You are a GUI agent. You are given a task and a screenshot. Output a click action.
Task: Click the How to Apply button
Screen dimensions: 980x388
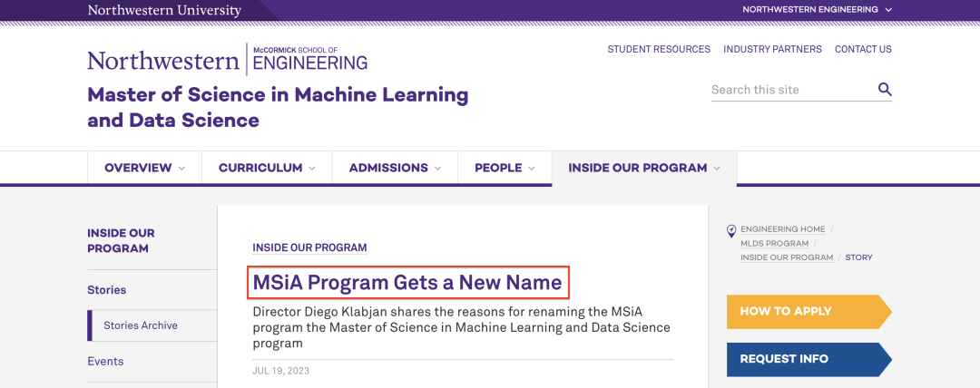tap(808, 311)
